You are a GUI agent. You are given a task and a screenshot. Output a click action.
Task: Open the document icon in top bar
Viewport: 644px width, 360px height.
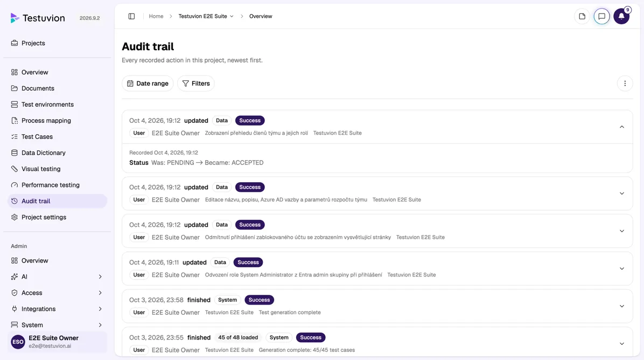[x=582, y=17]
